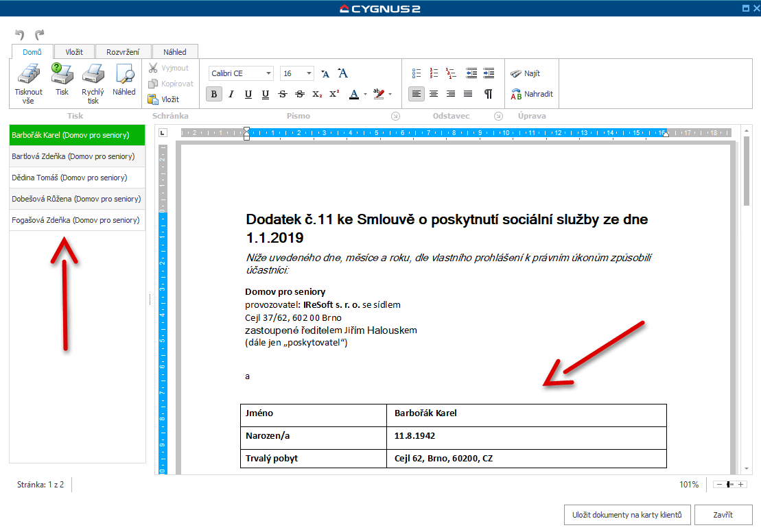Switch to Rozvržení tab
The height and width of the screenshot is (532, 761).
(123, 52)
